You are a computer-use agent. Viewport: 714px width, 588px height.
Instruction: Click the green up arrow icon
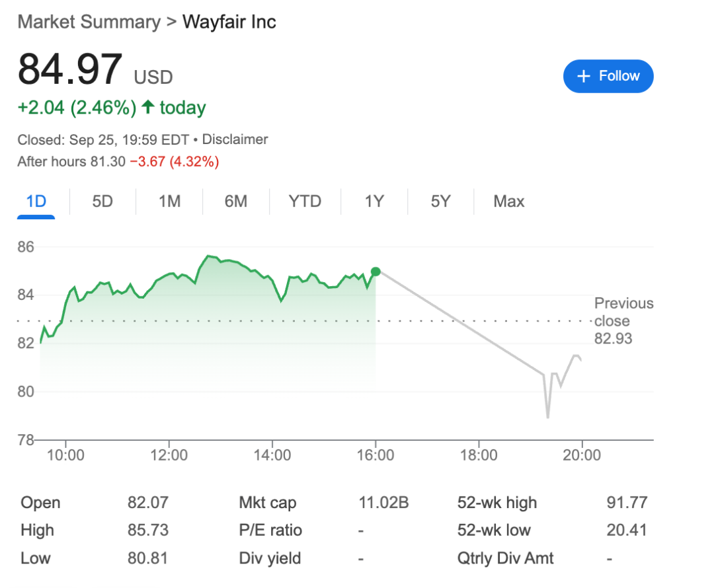pyautogui.click(x=148, y=108)
